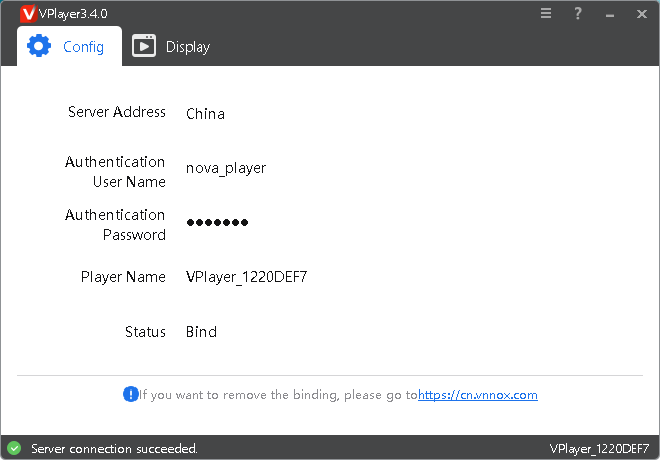Close the VPlayer window
660x460 pixels.
[642, 14]
